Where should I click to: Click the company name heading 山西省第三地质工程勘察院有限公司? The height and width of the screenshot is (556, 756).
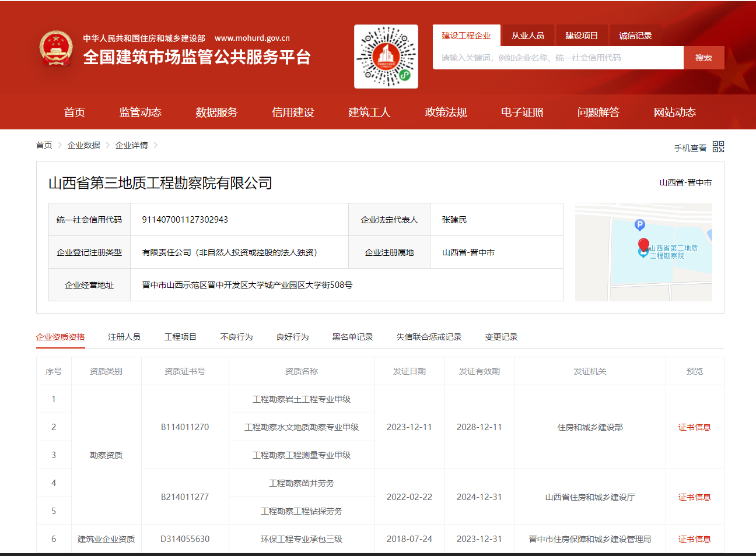(x=160, y=183)
